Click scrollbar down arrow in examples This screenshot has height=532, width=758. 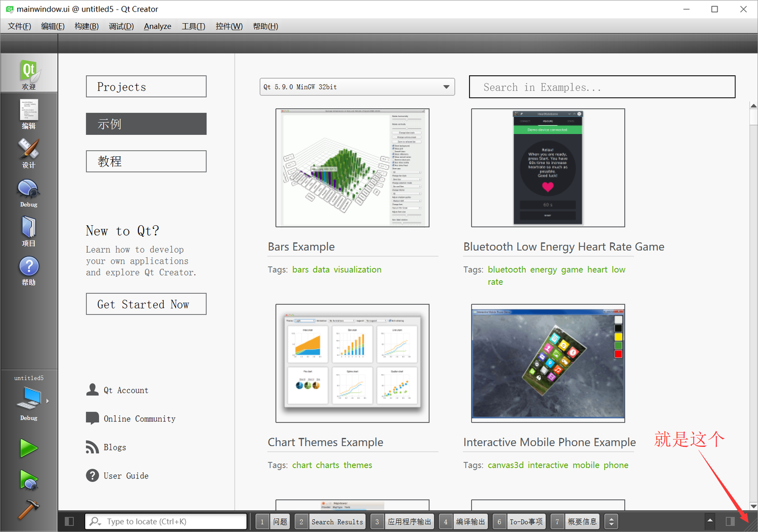(754, 506)
